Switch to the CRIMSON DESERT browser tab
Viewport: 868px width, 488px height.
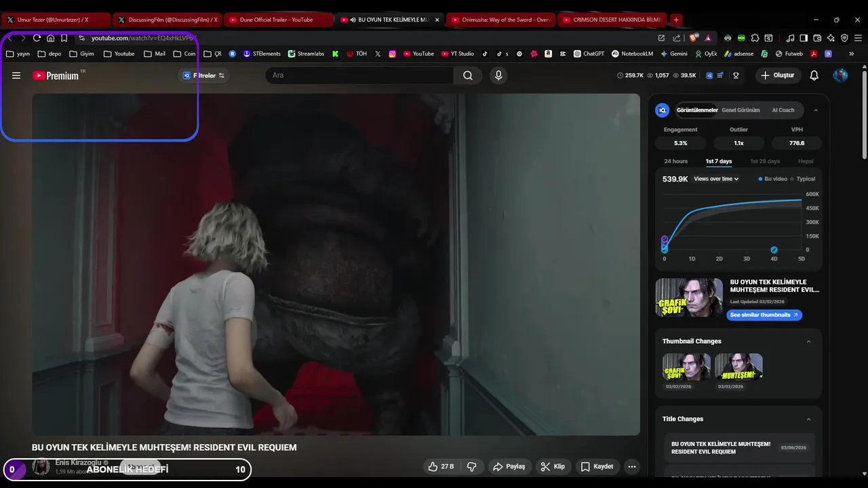pos(612,20)
